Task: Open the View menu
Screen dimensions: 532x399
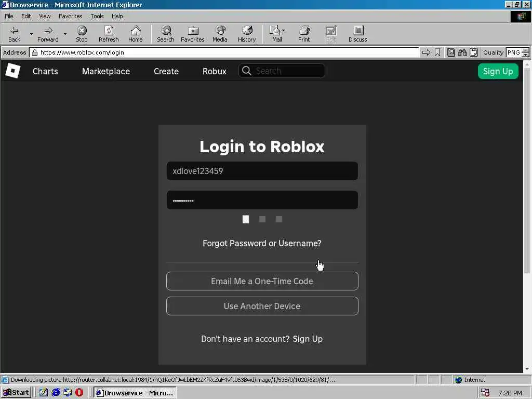Action: point(45,16)
